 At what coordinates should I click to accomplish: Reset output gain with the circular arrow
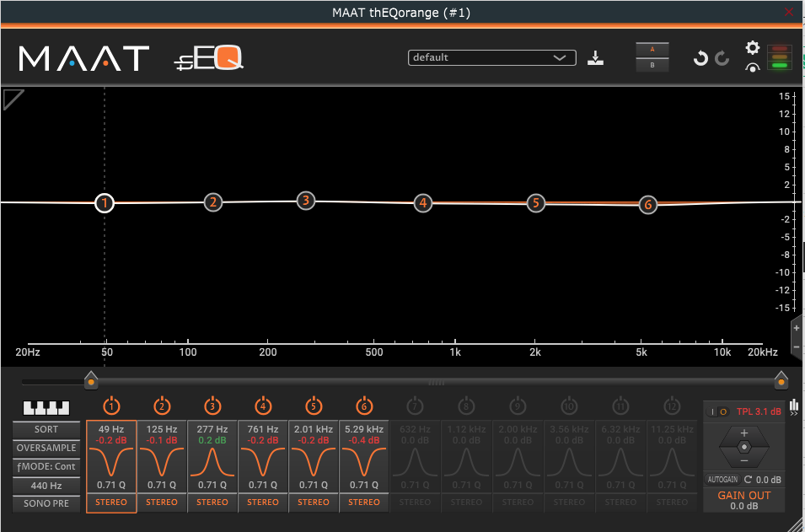[x=748, y=480]
